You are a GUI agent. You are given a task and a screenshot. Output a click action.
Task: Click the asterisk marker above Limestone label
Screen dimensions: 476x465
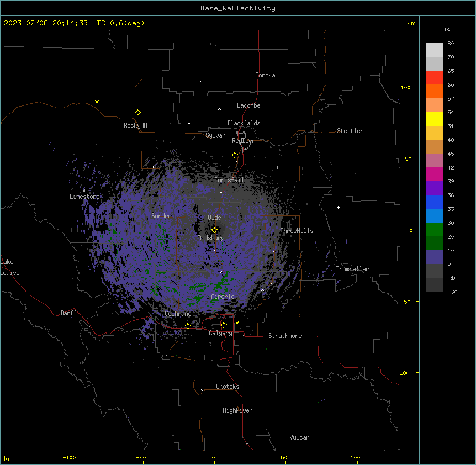(84, 191)
